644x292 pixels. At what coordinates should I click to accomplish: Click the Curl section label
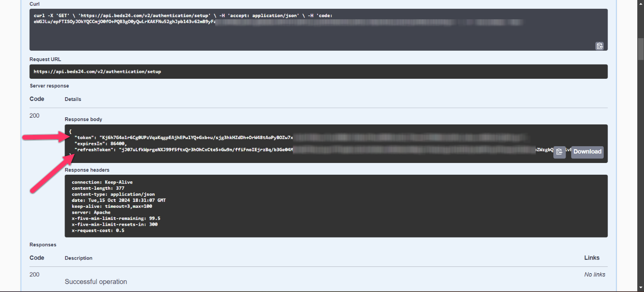click(34, 4)
